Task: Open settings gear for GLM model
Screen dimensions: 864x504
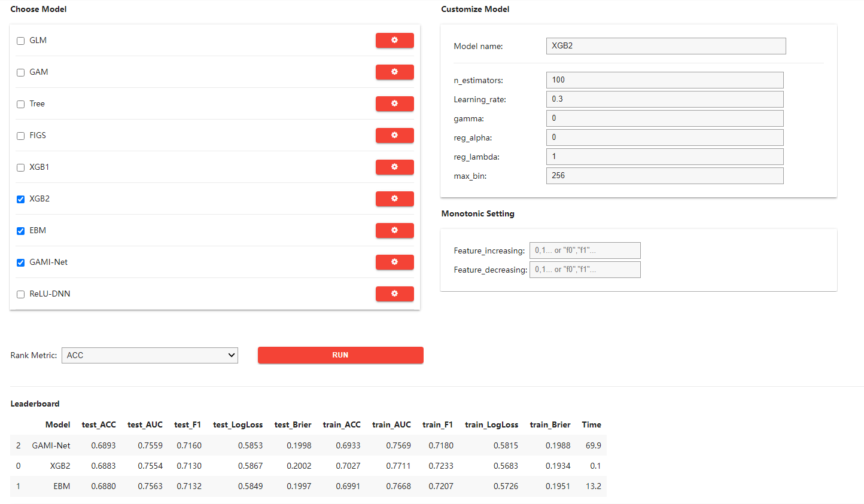Action: tap(394, 40)
